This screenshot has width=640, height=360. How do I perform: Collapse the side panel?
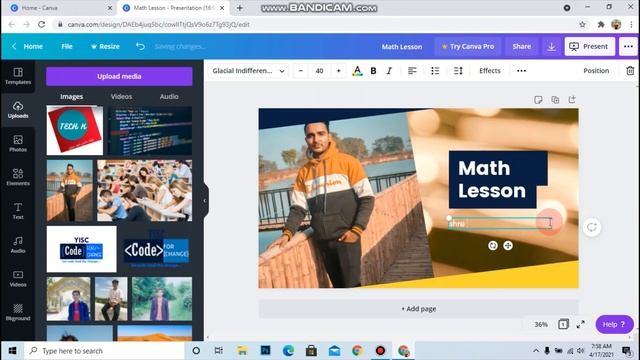pyautogui.click(x=205, y=201)
